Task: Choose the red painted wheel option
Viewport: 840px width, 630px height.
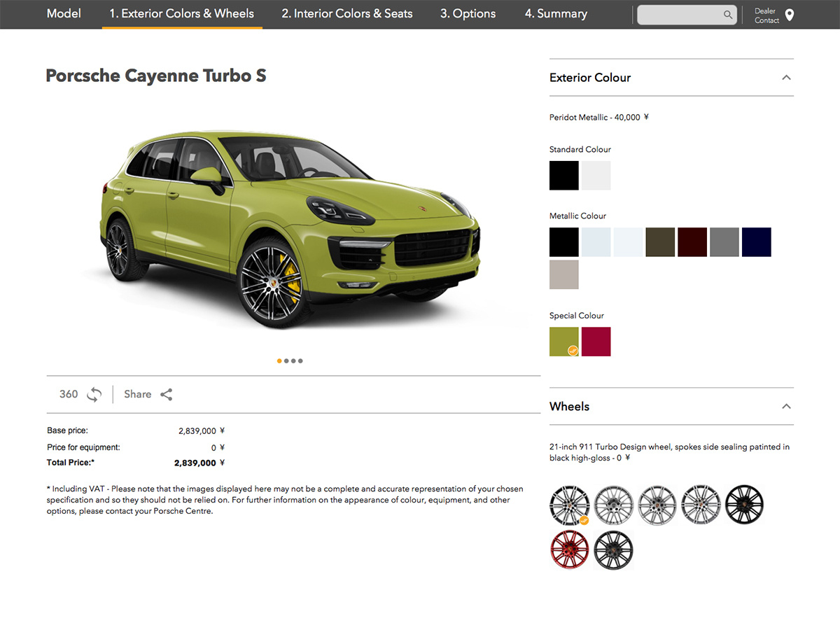Action: (570, 550)
